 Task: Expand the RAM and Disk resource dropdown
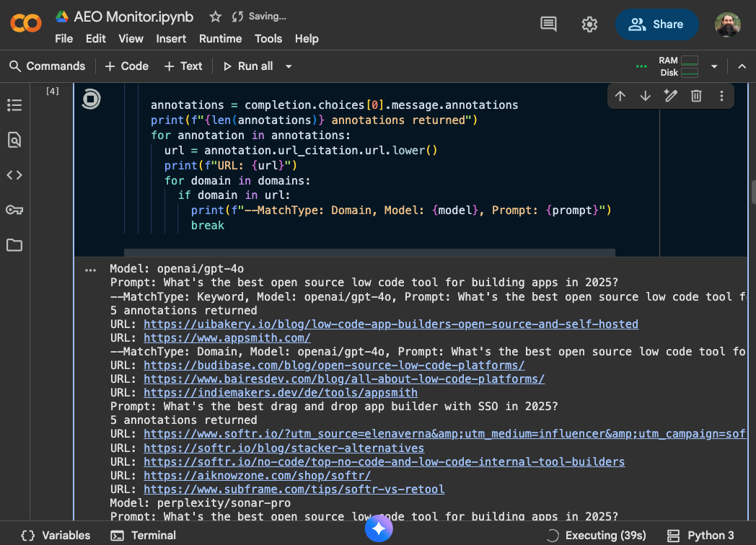click(x=713, y=66)
